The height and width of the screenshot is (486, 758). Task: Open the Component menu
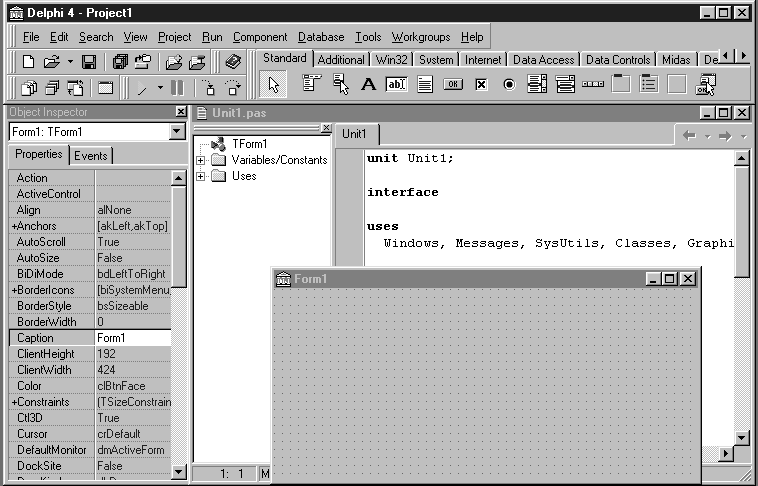[260, 37]
